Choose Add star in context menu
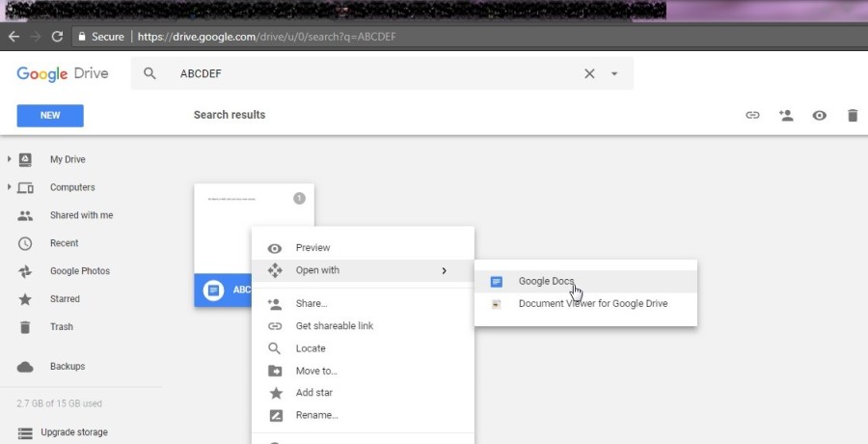 (364, 393)
